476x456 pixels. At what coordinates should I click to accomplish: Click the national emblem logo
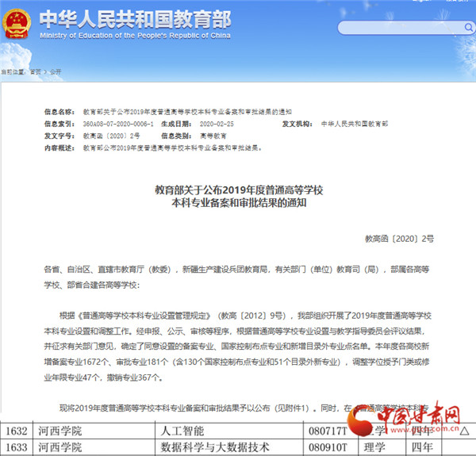(x=17, y=24)
